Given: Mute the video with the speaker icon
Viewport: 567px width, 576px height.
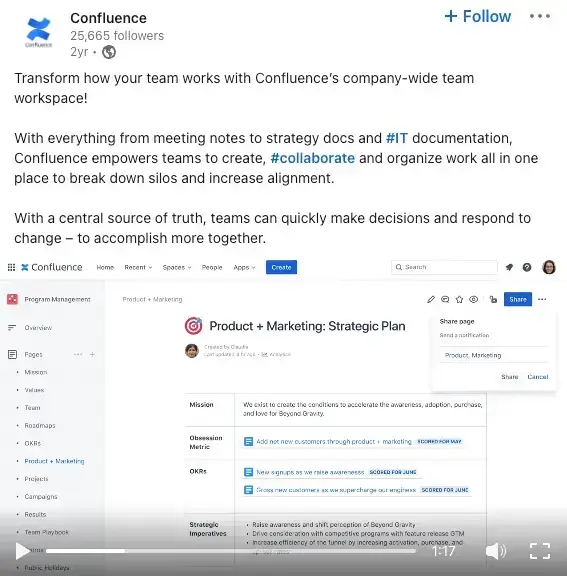Looking at the screenshot, I should pyautogui.click(x=496, y=551).
